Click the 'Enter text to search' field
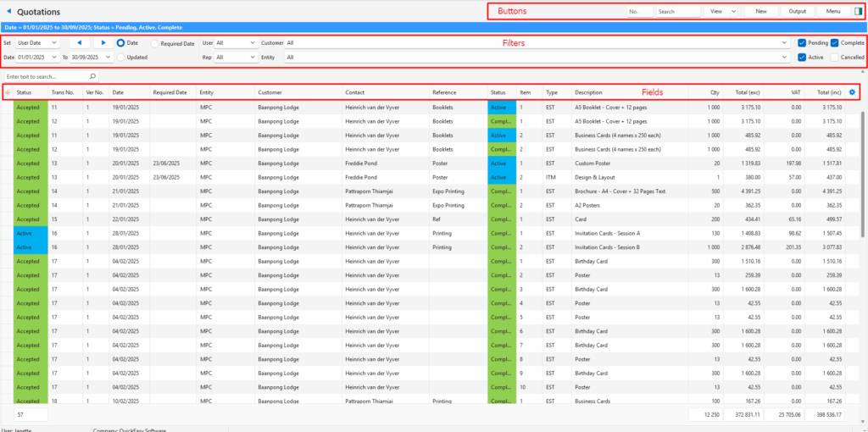The width and height of the screenshot is (868, 432). [47, 76]
